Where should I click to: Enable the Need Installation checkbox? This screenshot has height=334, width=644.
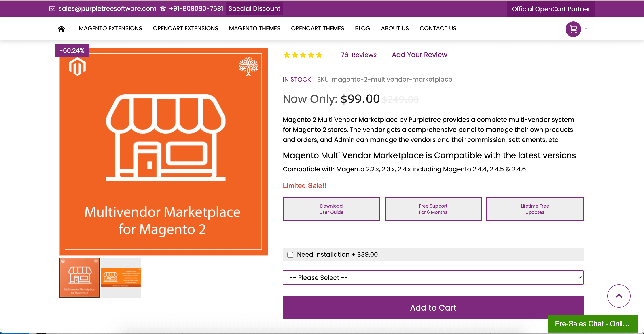coord(290,255)
